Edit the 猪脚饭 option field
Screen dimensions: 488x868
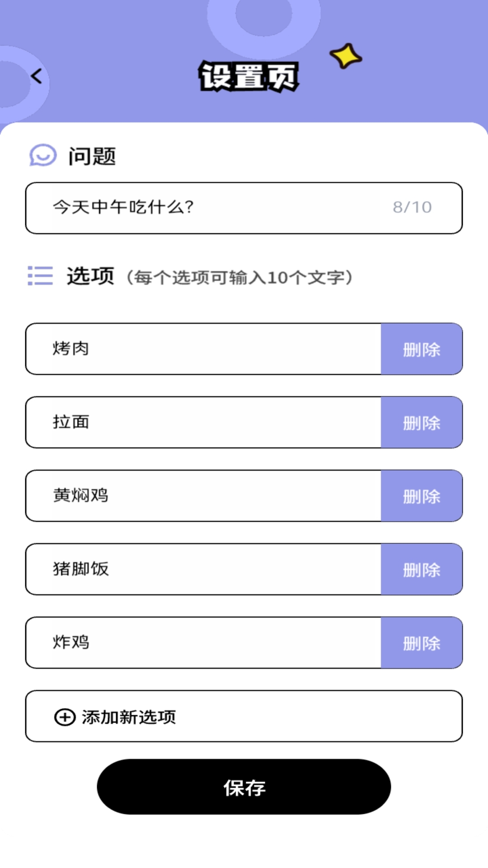pos(203,569)
